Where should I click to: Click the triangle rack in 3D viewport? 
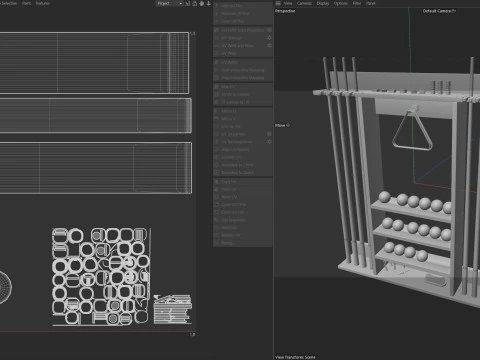pos(412,131)
